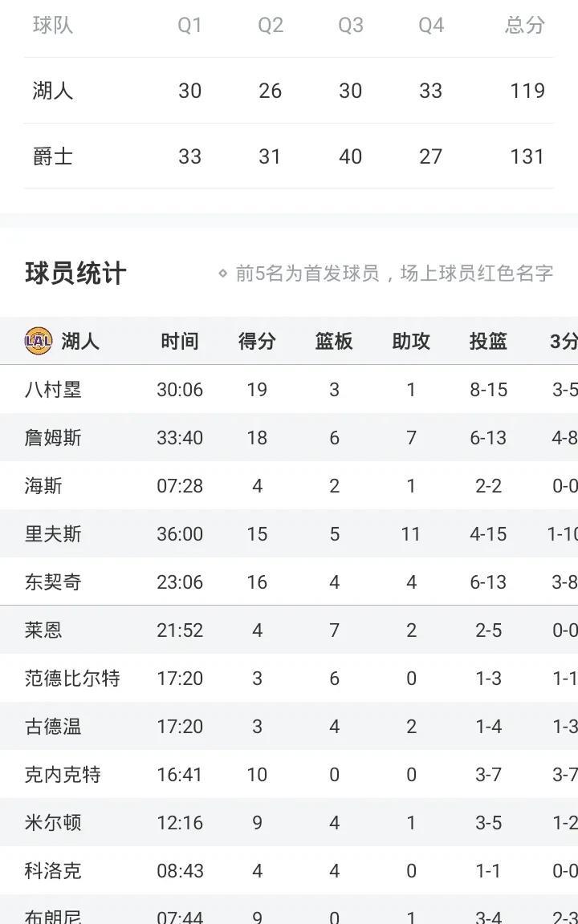Screen dimensions: 578x924
Task: Select the 篮板 column header
Action: (x=334, y=341)
